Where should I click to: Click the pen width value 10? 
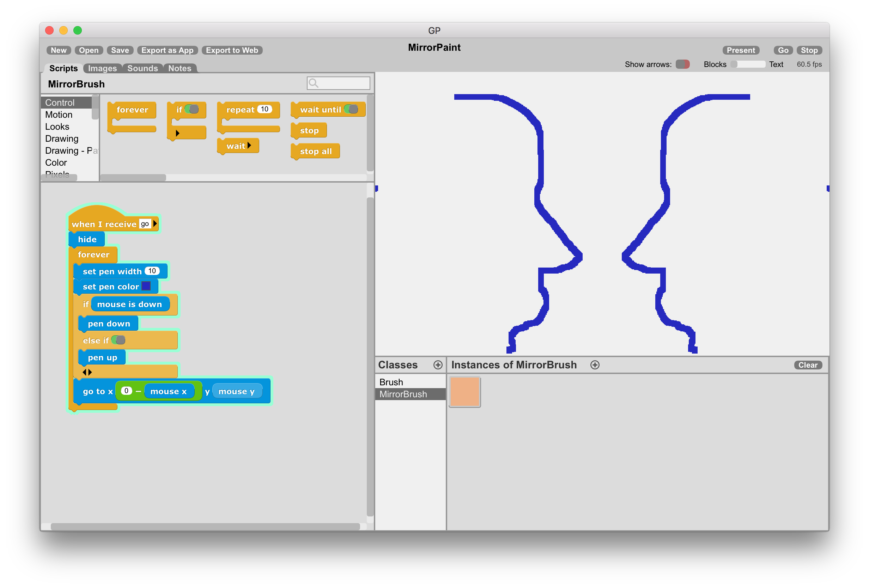[x=152, y=271]
